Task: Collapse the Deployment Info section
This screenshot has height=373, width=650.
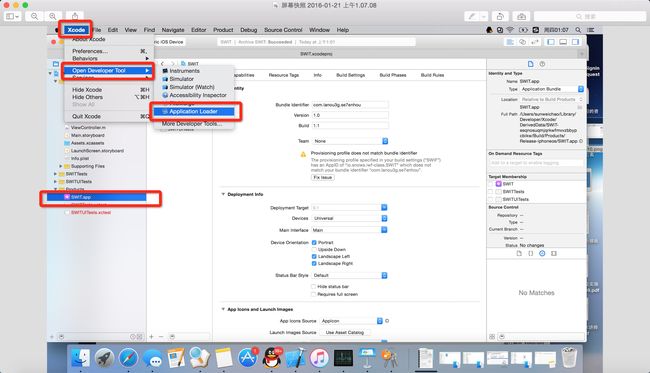Action: [223, 194]
